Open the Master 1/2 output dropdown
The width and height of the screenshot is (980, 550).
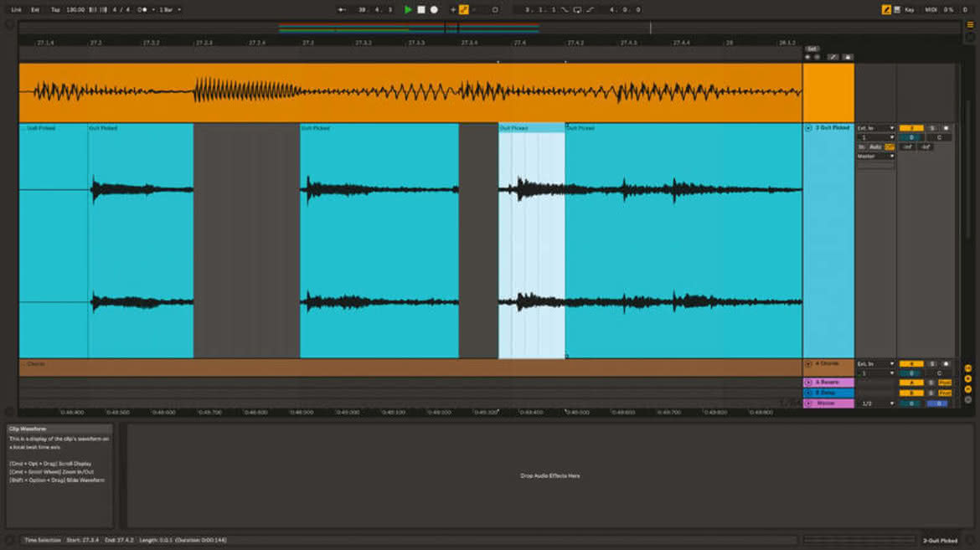[875, 404]
